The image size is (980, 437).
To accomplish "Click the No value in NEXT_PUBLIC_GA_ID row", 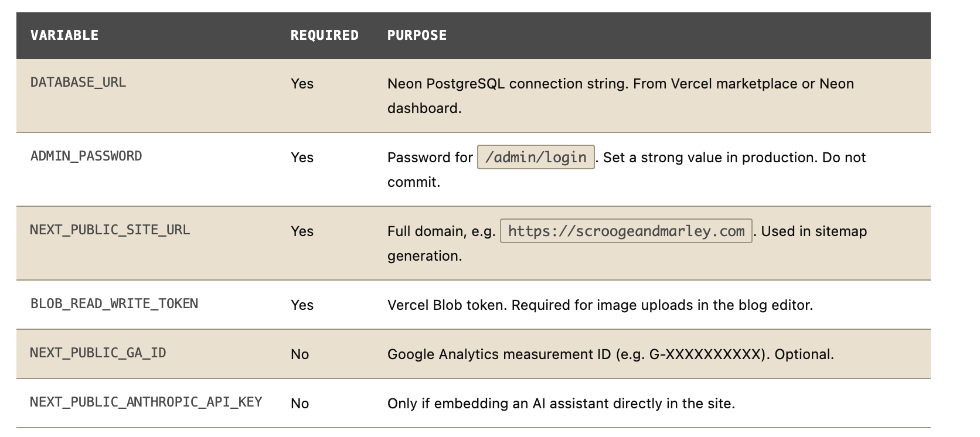I will (300, 354).
